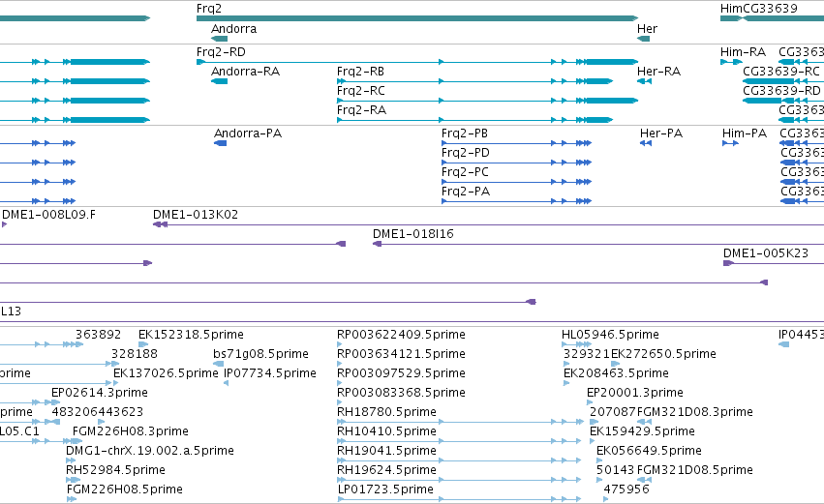
Task: Select the RH19624.5prime EST label
Action: tap(386, 471)
